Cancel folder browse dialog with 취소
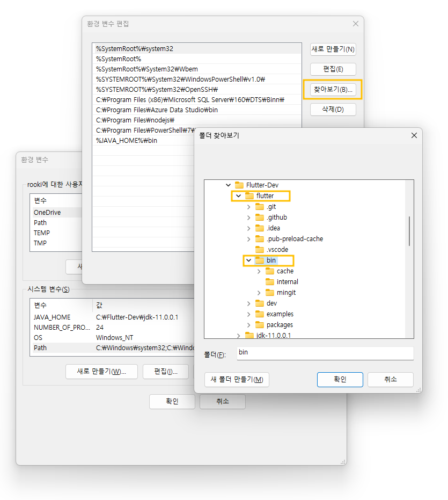 tap(391, 380)
